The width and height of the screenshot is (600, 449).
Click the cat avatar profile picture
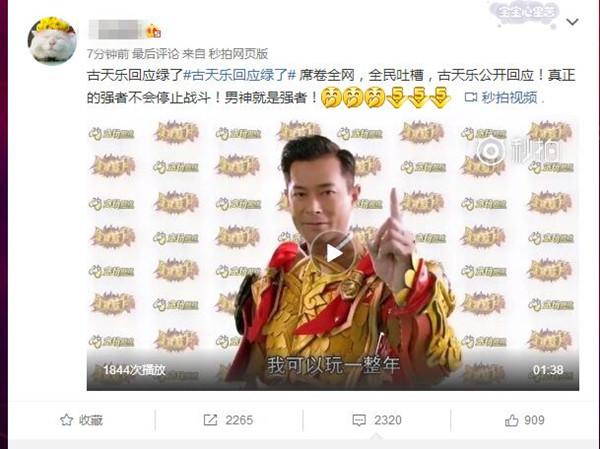52,41
